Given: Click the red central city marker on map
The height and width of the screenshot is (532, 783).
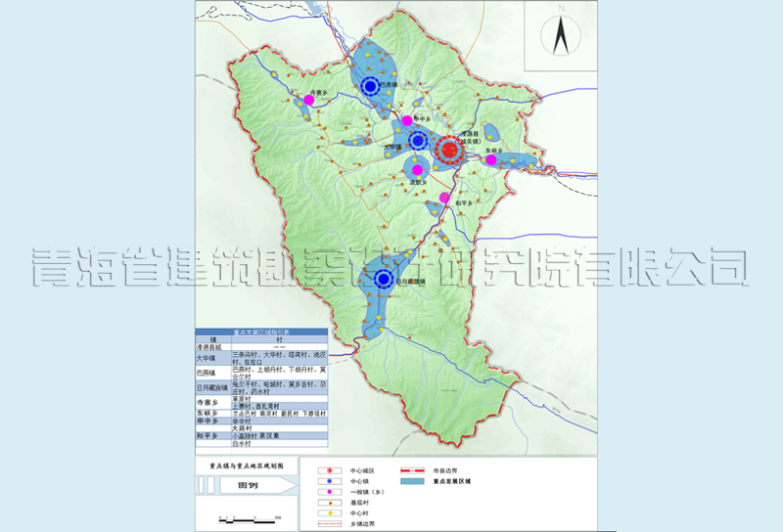Looking at the screenshot, I should click(449, 150).
